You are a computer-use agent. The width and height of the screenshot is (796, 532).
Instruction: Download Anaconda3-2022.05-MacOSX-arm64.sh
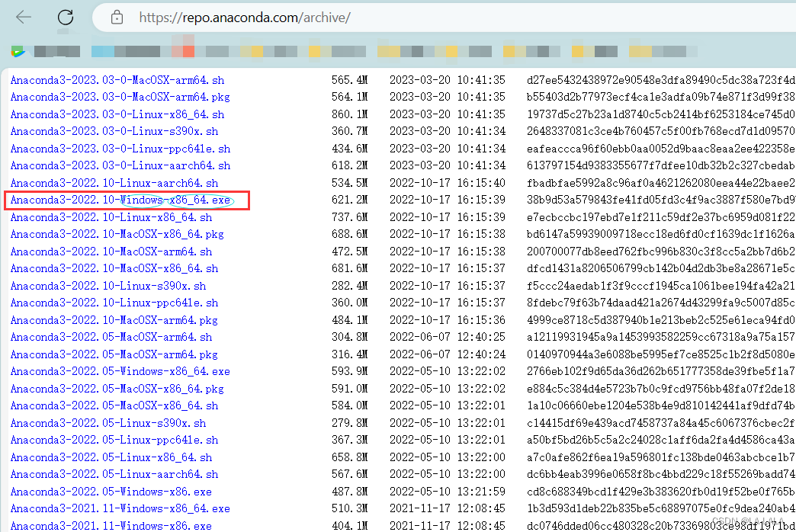[x=111, y=338]
